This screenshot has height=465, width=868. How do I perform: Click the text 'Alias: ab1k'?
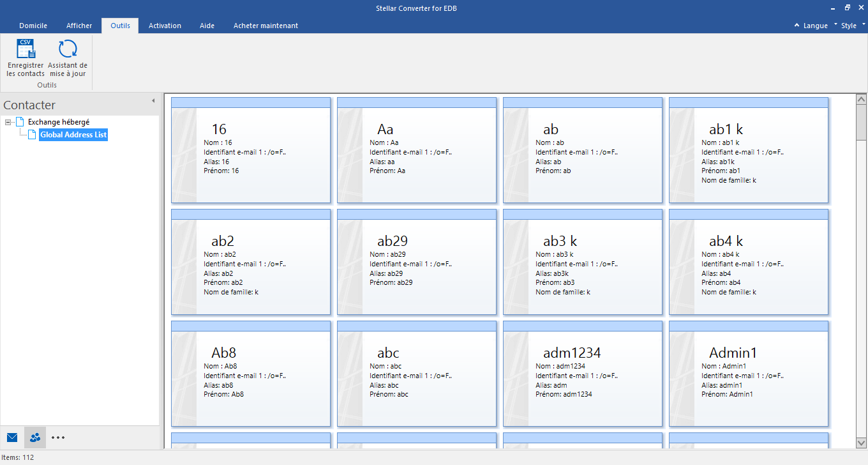click(x=719, y=162)
